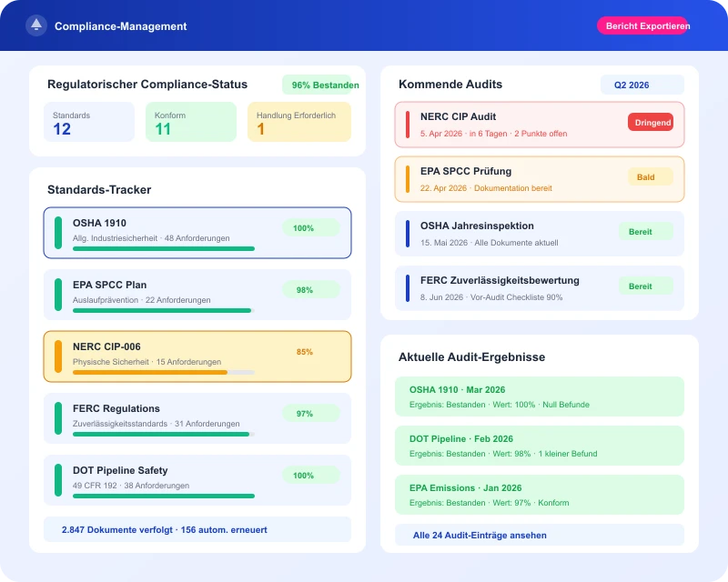Open the NERC CIP-006 standards row
This screenshot has width=728, height=582.
[197, 356]
